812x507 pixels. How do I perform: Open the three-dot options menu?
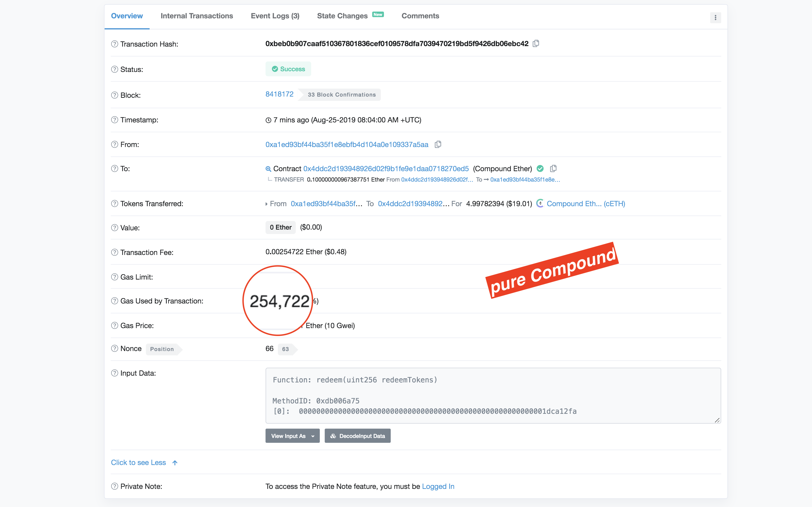(x=715, y=18)
